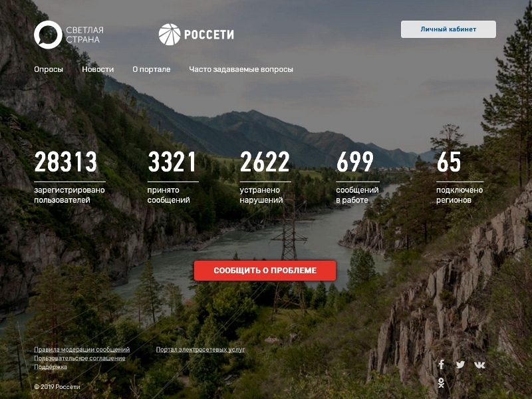Viewport: 532px width, 399px height.
Task: Open Часто задаваемые вопросы menu item
Action: coord(241,69)
